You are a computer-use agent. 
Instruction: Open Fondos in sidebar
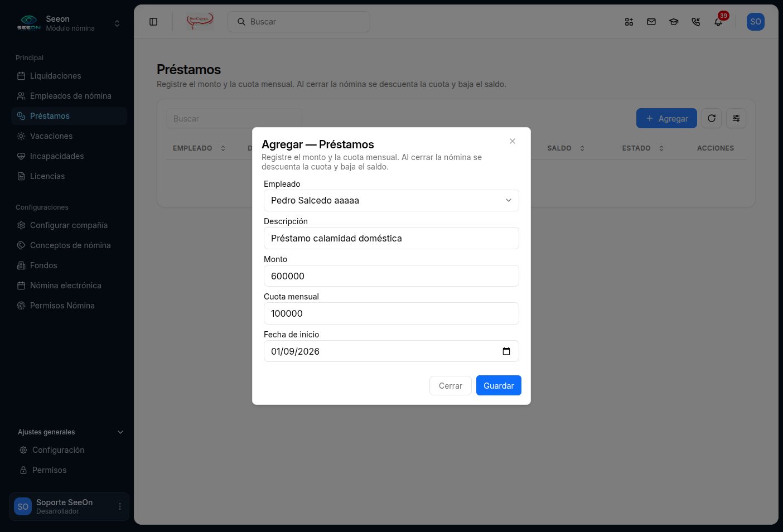click(x=69, y=265)
